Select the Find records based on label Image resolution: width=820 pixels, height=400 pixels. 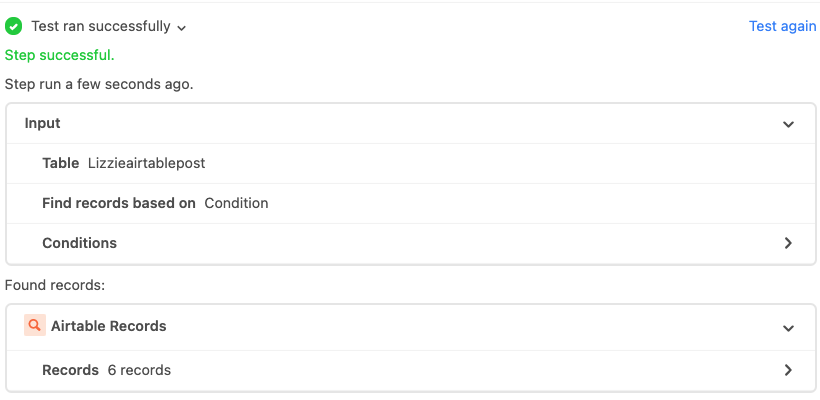(x=119, y=203)
